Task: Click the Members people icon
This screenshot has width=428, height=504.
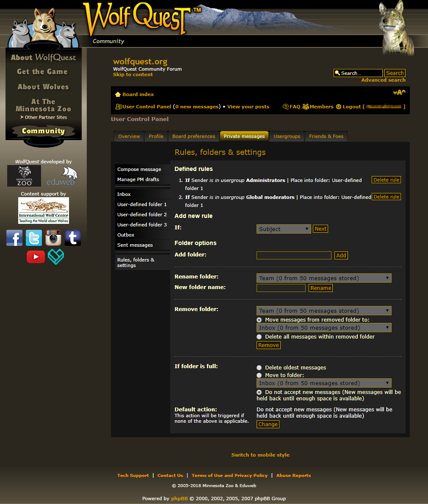Action: click(306, 107)
